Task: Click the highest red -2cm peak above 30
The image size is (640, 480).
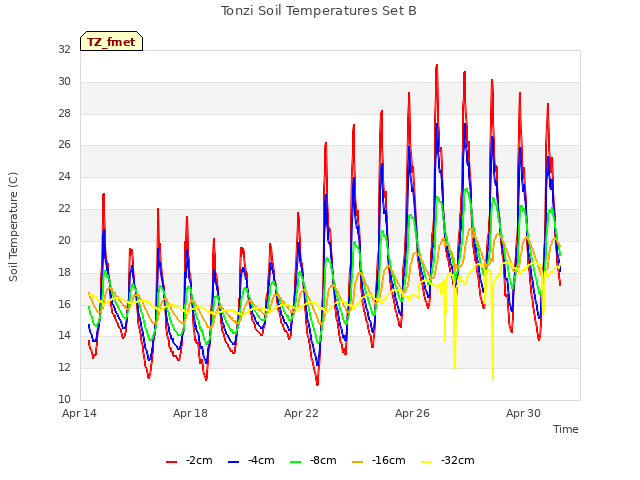Action: pyautogui.click(x=437, y=65)
